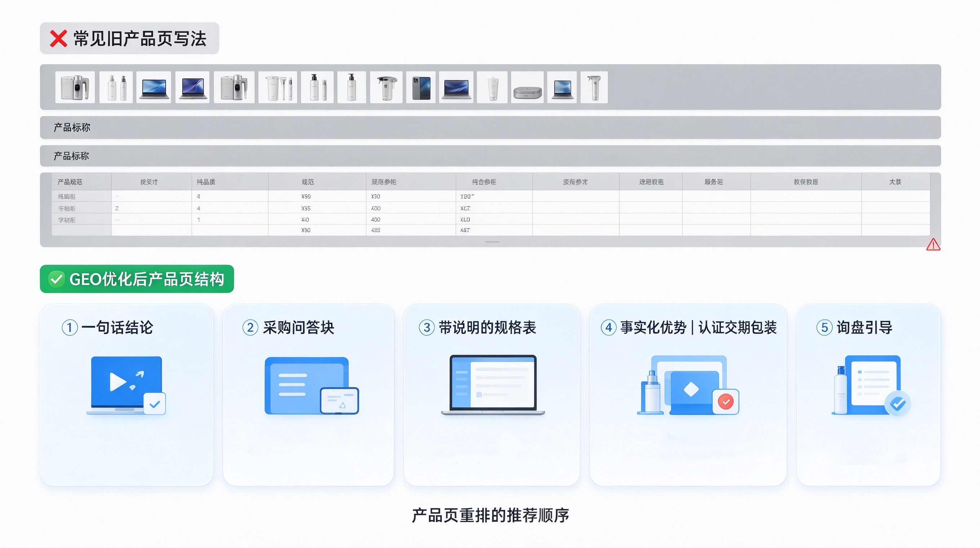This screenshot has height=548, width=980.
Task: Click the red check badge in the 事实化优势 card
Action: pos(726,402)
